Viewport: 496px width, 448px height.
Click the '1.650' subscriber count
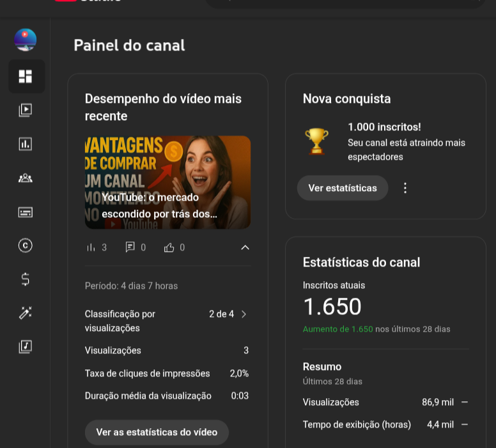tap(332, 307)
